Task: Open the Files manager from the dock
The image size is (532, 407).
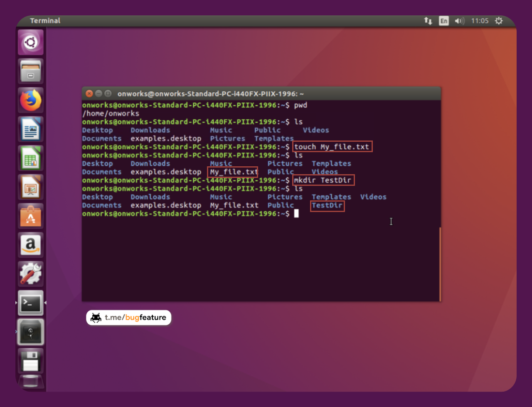Action: point(31,71)
